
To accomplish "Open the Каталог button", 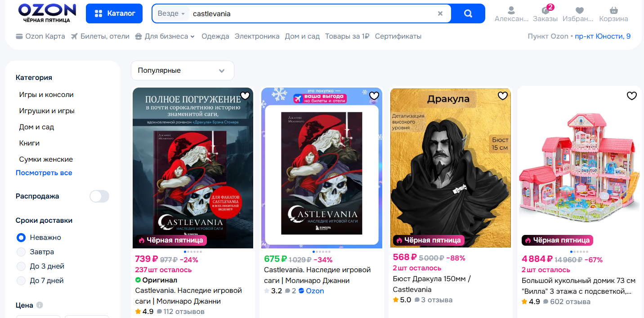I will (114, 13).
